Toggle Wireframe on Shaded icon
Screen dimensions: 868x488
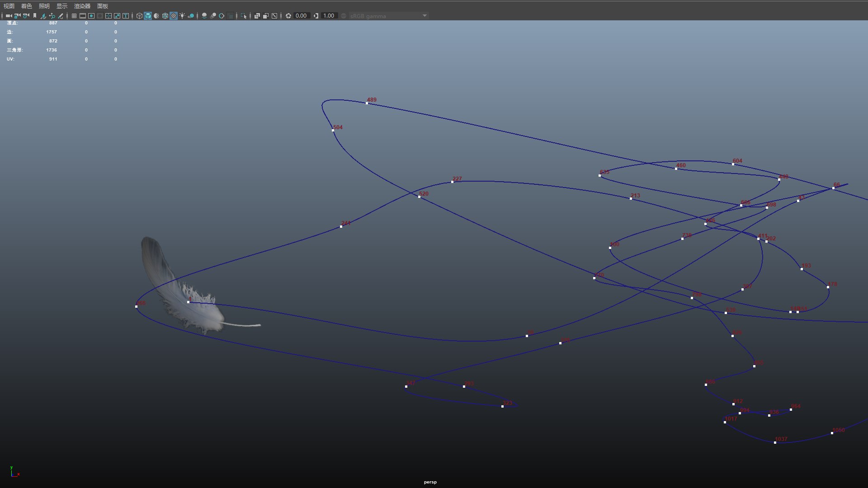click(165, 16)
